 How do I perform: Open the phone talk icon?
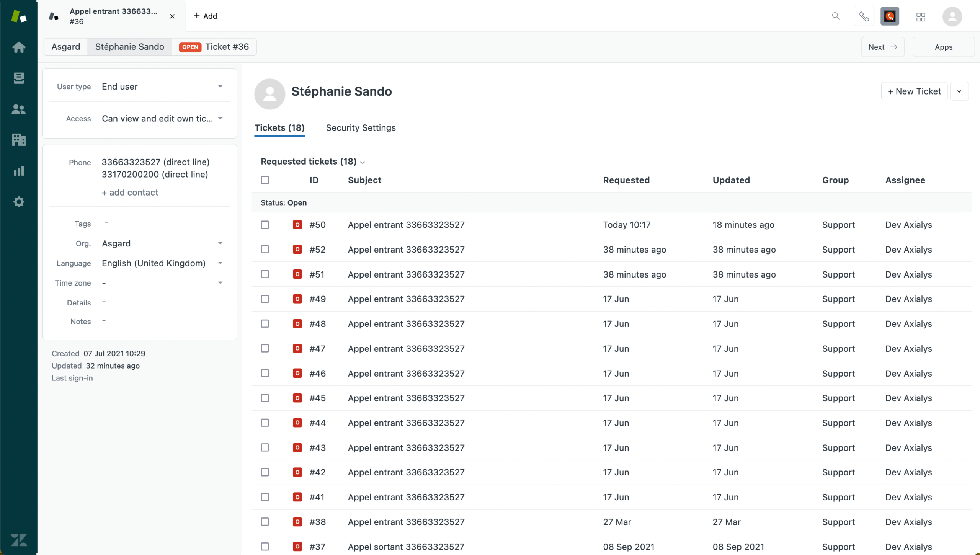point(864,16)
